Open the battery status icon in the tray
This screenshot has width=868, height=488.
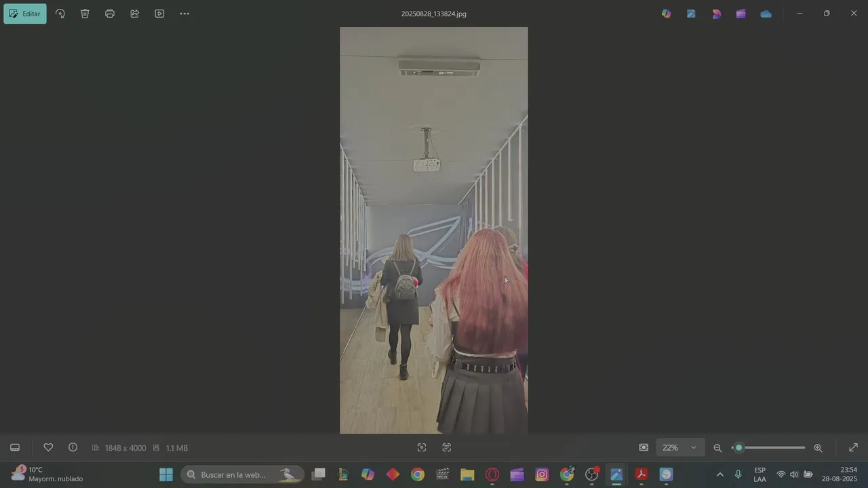[x=808, y=474]
